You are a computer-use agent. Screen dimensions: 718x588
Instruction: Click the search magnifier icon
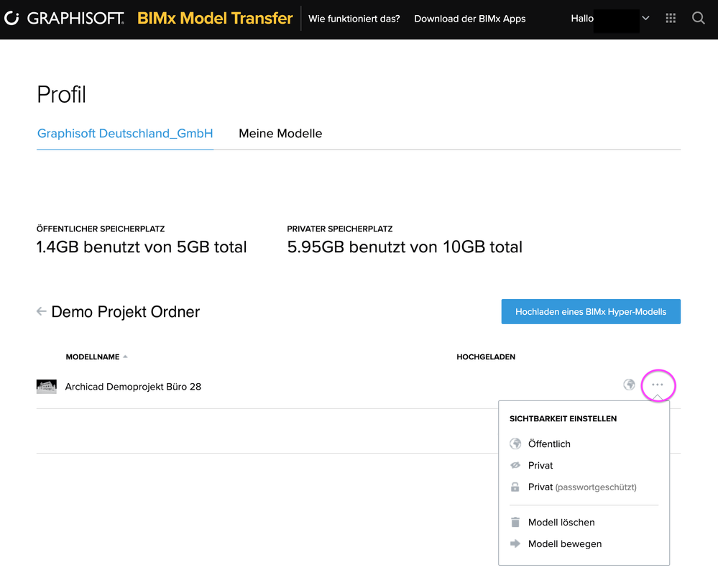click(x=699, y=19)
